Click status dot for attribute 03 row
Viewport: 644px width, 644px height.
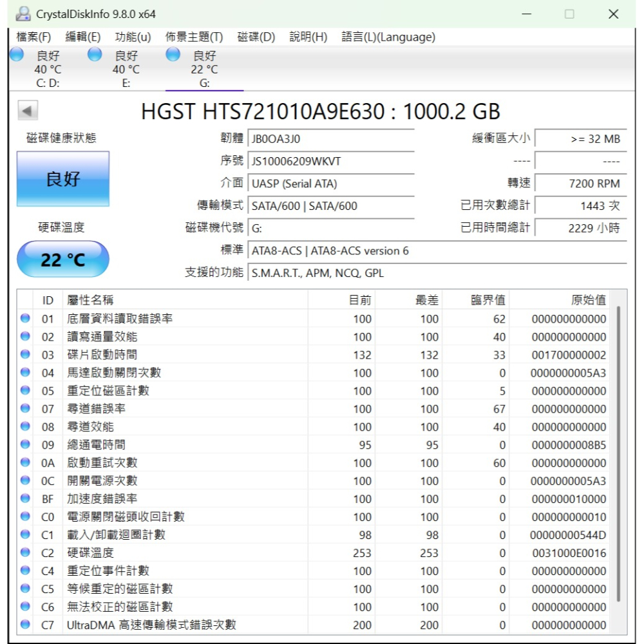pos(25,354)
